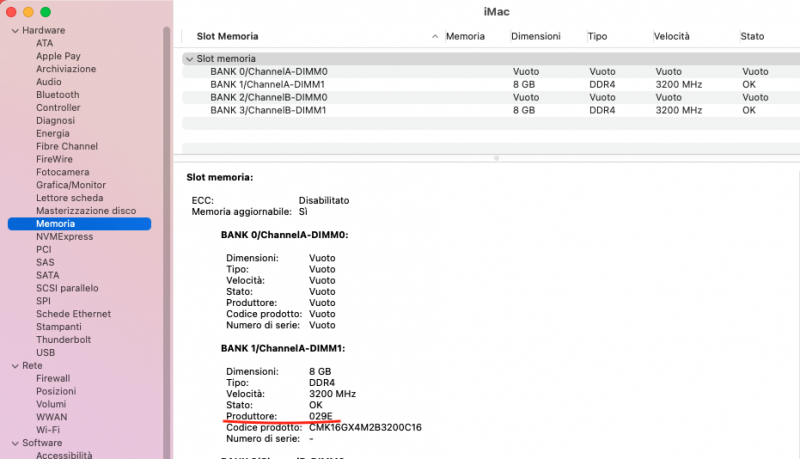Open NVMExpress section

(x=64, y=237)
